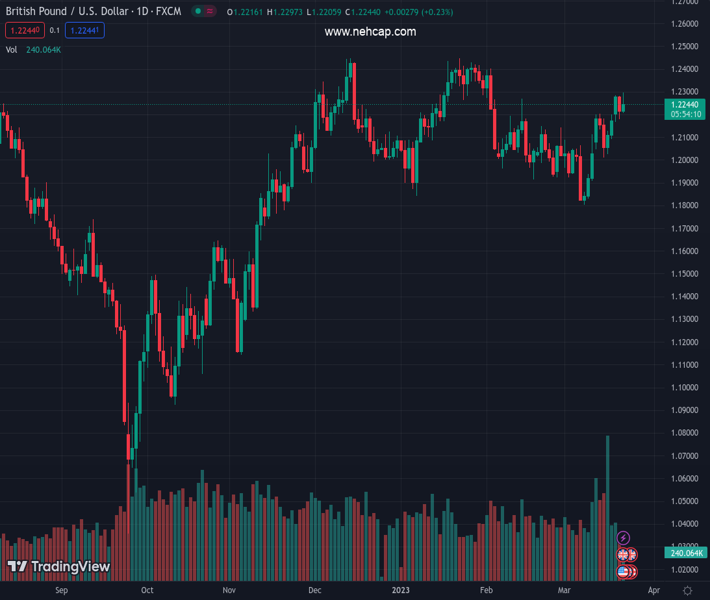Image resolution: width=710 pixels, height=600 pixels.
Task: Click the blue buy price 1.22441 button
Action: coord(85,31)
